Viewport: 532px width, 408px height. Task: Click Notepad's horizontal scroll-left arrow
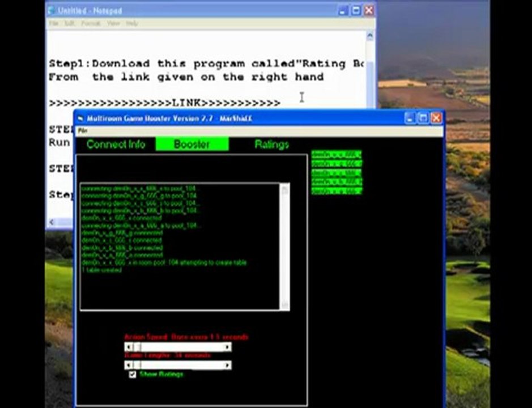tap(52, 222)
